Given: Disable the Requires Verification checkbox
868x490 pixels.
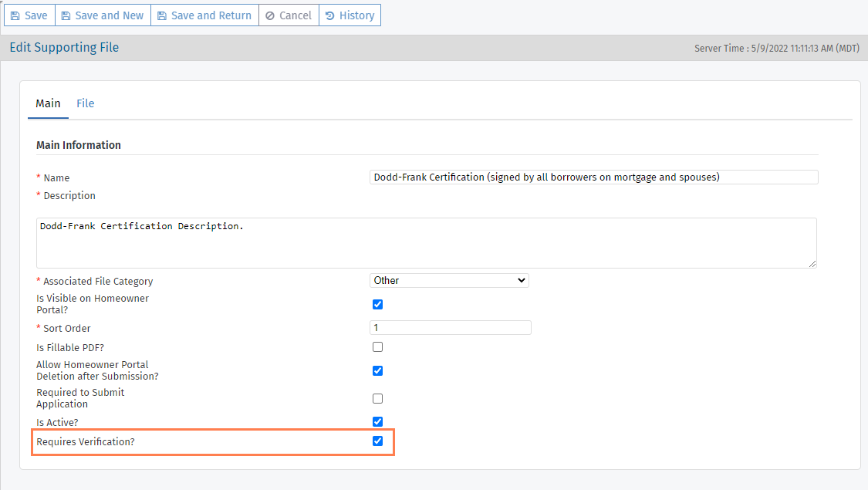Looking at the screenshot, I should (378, 441).
